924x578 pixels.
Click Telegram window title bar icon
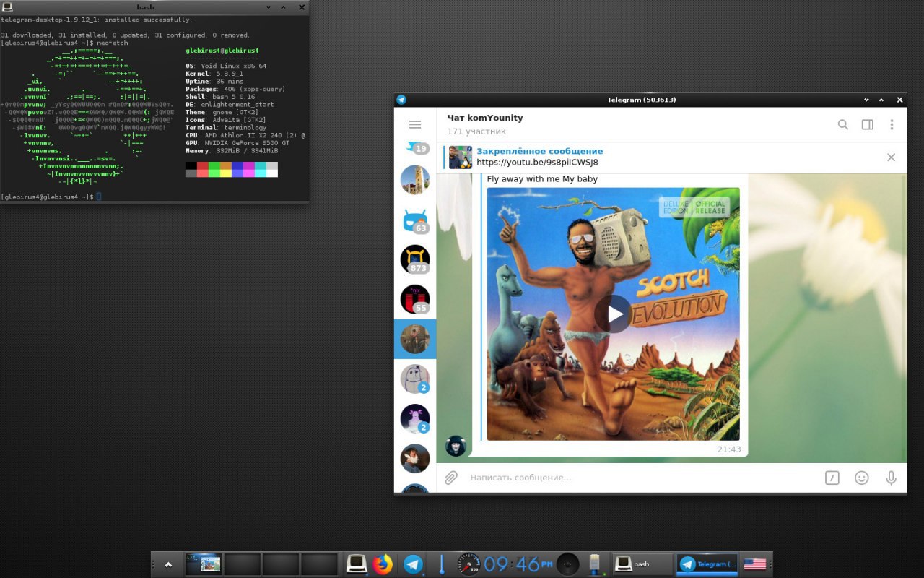pyautogui.click(x=401, y=100)
